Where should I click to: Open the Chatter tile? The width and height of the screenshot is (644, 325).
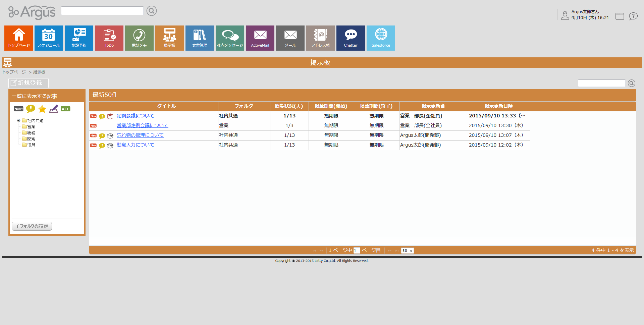click(x=351, y=38)
